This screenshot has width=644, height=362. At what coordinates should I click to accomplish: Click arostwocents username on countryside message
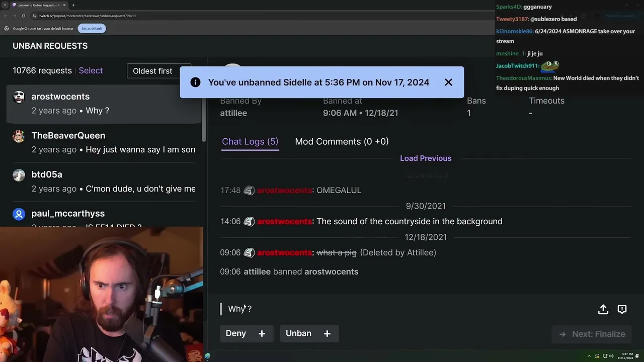pos(284,221)
